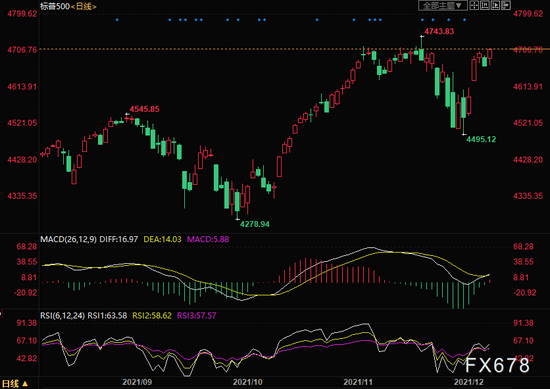
Task: Click the 标普500 chart title
Action: (x=55, y=6)
